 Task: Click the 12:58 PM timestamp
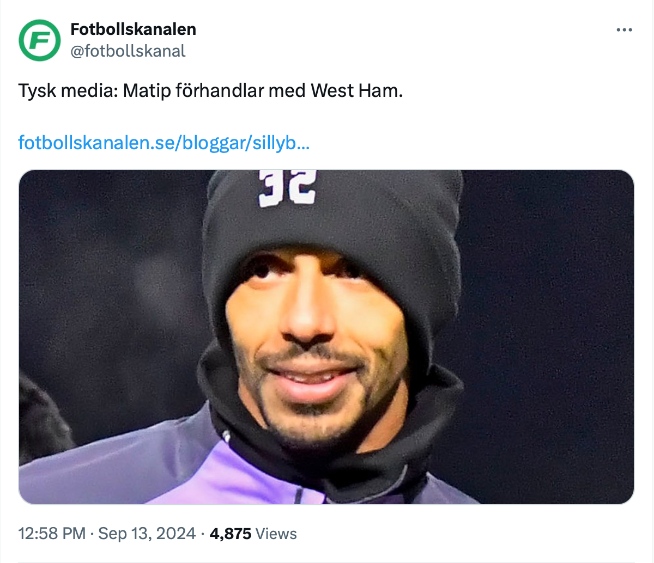point(52,533)
